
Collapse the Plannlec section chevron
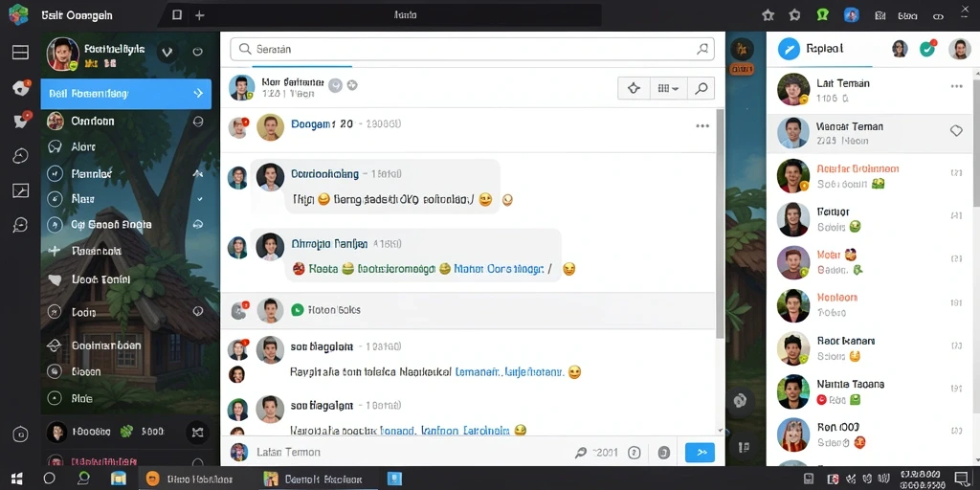(x=198, y=173)
